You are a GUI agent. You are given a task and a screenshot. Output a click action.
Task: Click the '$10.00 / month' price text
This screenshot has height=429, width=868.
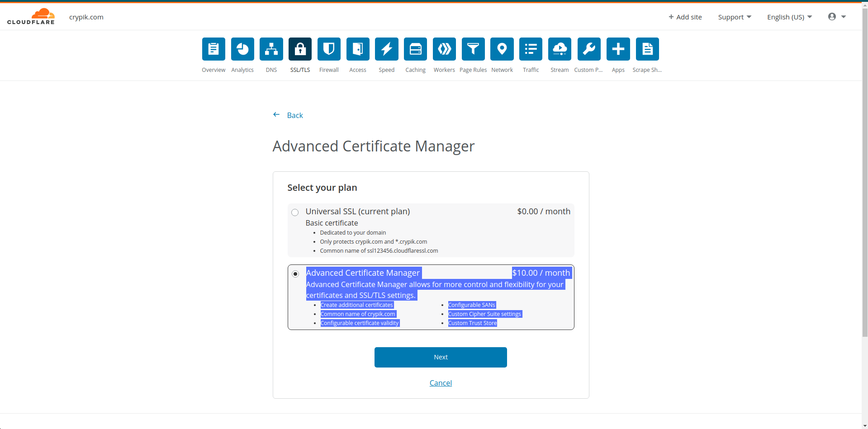coord(541,273)
